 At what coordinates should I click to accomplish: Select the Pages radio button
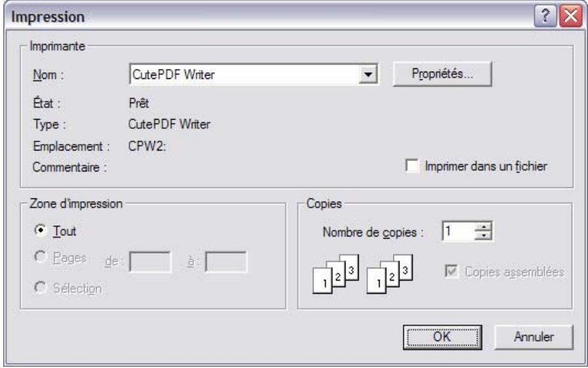point(41,257)
